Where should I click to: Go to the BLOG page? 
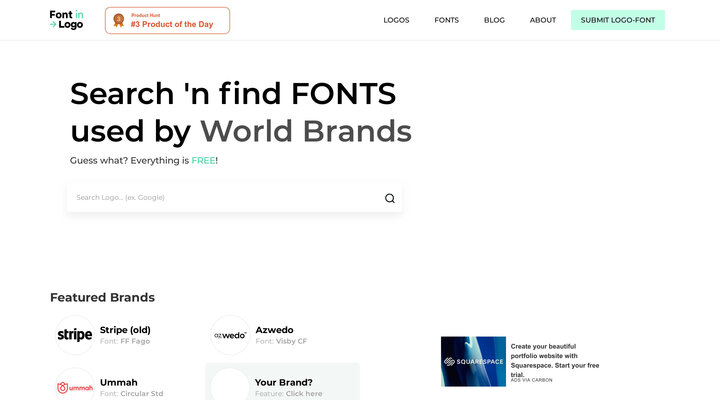pyautogui.click(x=494, y=20)
